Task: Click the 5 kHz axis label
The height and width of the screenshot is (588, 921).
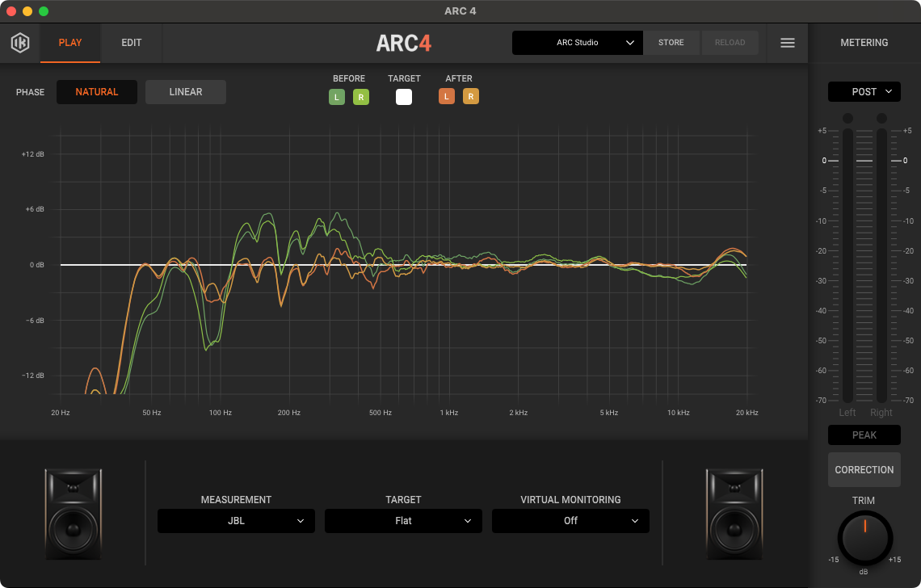Action: 609,413
